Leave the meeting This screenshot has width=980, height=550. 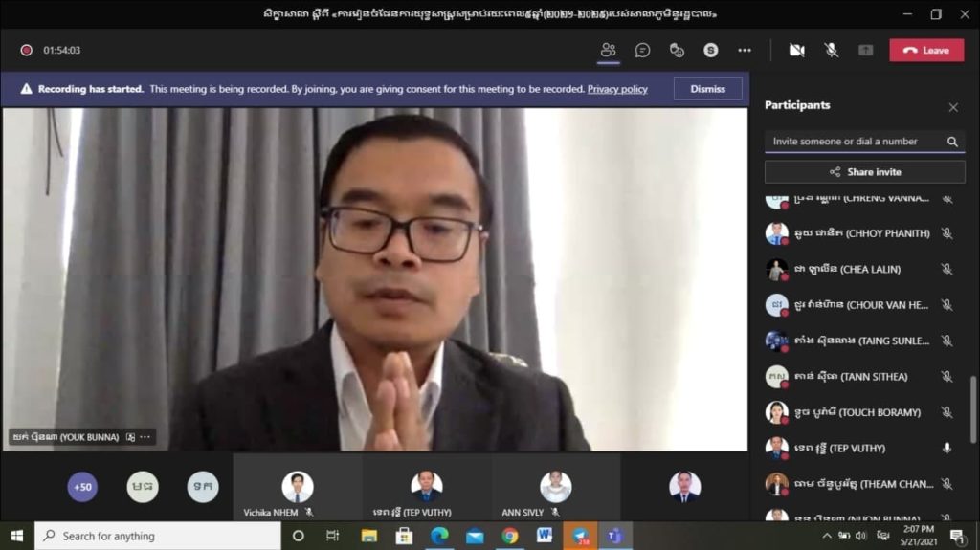[926, 50]
